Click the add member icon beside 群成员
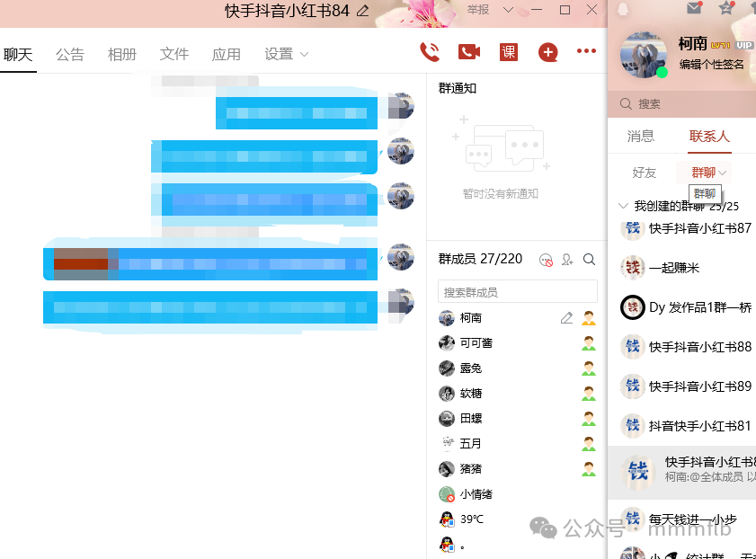This screenshot has height=559, width=756. pyautogui.click(x=567, y=260)
